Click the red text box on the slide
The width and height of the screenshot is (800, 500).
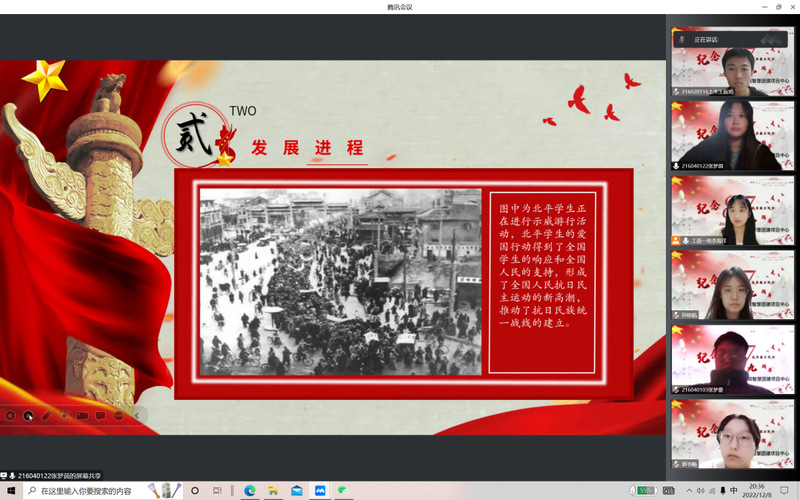point(542,282)
